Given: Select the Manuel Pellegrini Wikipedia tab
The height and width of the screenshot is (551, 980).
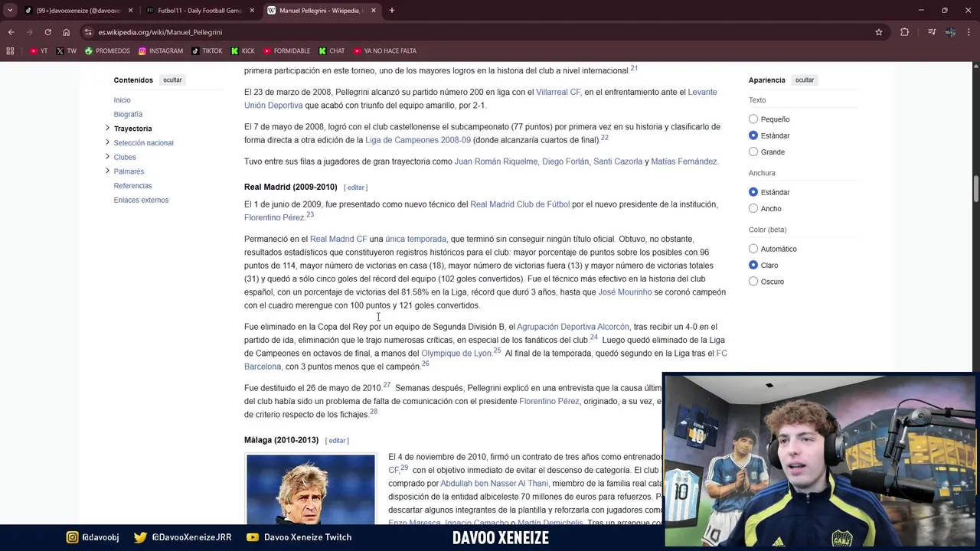Looking at the screenshot, I should tap(322, 11).
